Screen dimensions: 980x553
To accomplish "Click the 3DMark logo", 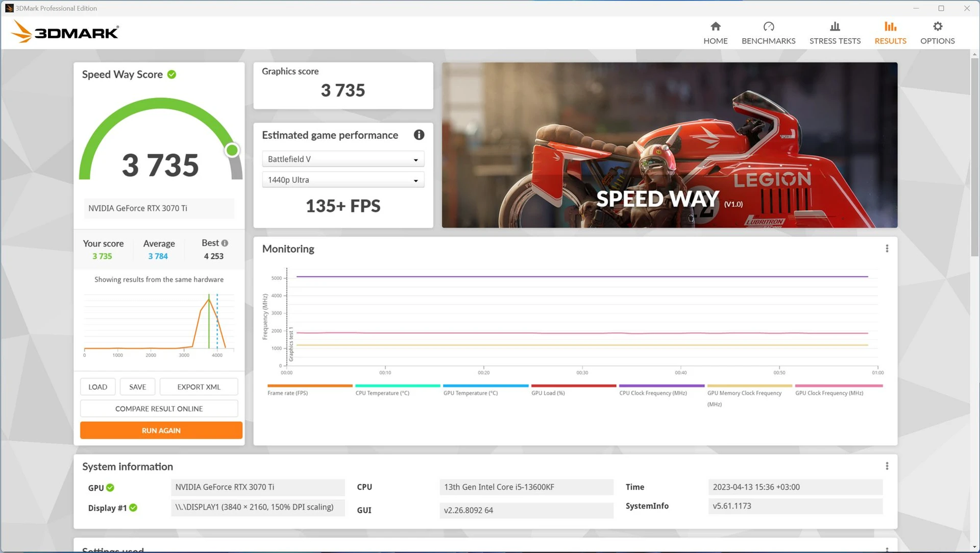I will pyautogui.click(x=65, y=32).
